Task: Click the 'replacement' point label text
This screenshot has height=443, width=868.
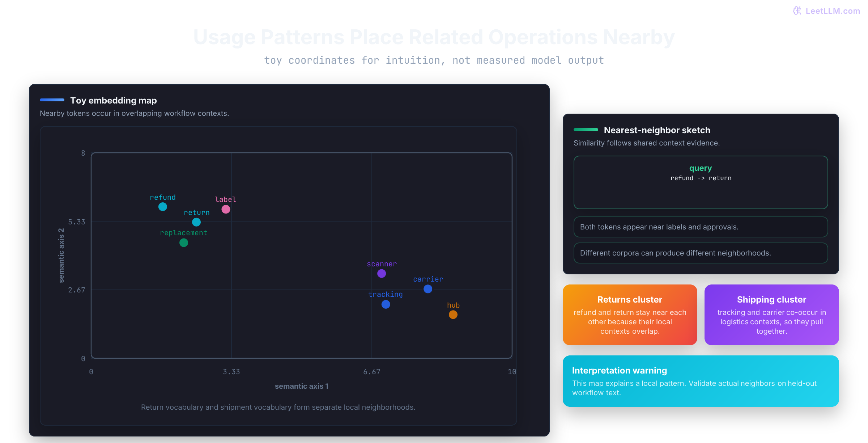Action: coord(184,233)
